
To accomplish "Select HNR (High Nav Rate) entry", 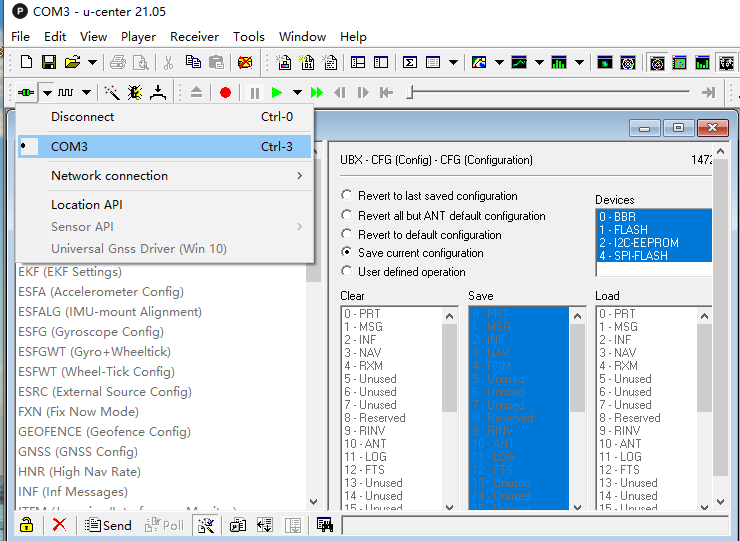I will click(x=79, y=472).
